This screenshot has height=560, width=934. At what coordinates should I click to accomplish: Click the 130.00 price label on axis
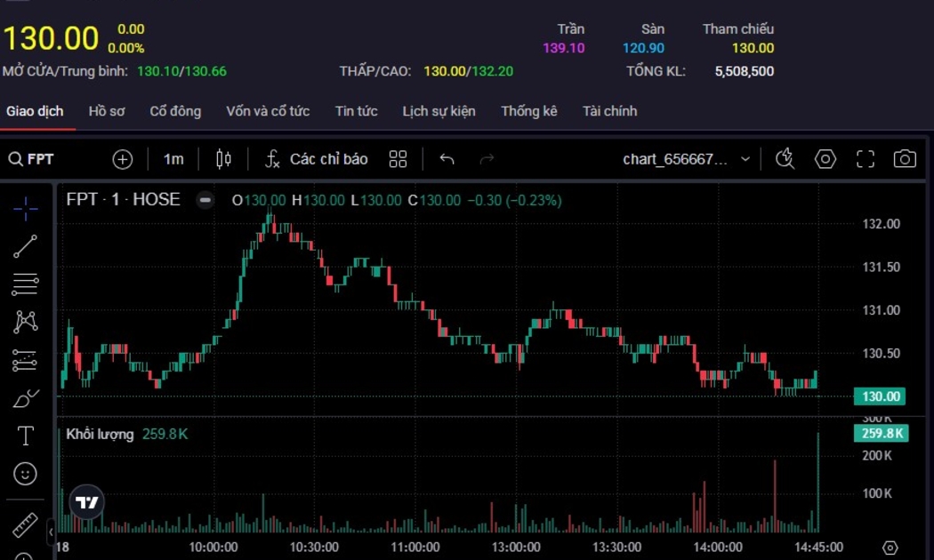(877, 396)
